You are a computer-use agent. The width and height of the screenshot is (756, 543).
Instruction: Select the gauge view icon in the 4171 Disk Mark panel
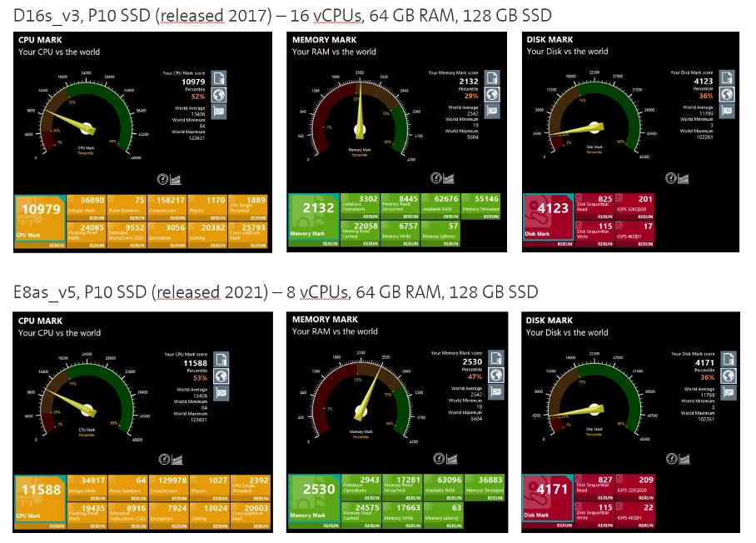click(x=672, y=459)
